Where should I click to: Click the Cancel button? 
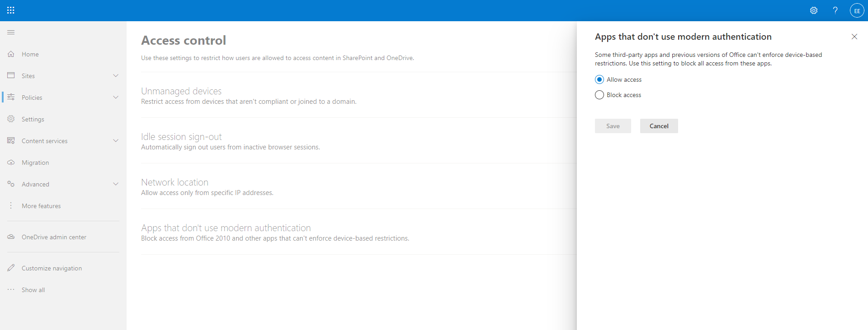(x=659, y=126)
